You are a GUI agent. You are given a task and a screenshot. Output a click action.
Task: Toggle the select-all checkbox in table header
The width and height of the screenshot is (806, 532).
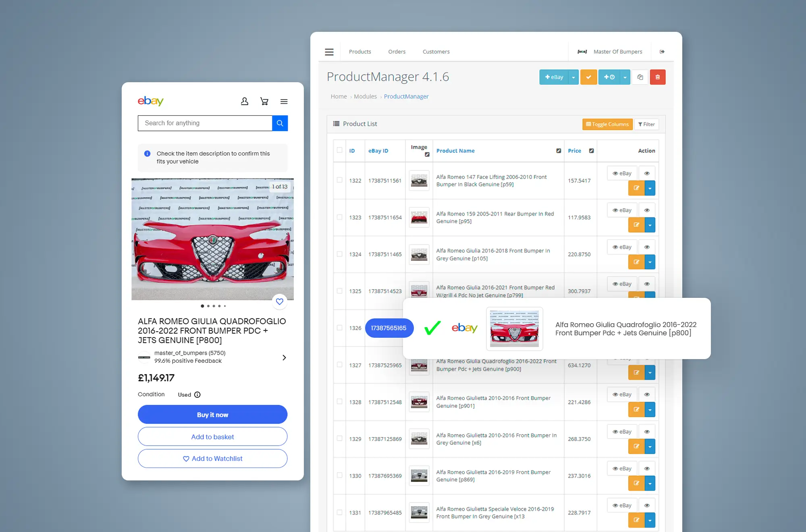[x=340, y=150]
